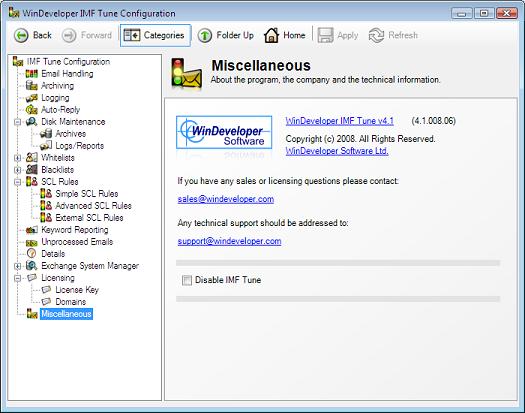Expand the Exchange System Manager node
The width and height of the screenshot is (525, 413).
18,266
